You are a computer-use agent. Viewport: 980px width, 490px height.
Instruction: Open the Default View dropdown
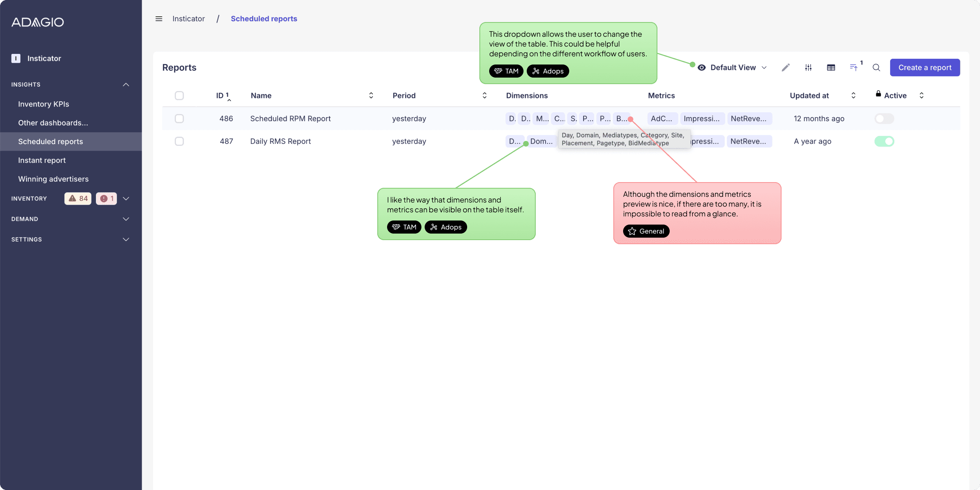tap(733, 68)
